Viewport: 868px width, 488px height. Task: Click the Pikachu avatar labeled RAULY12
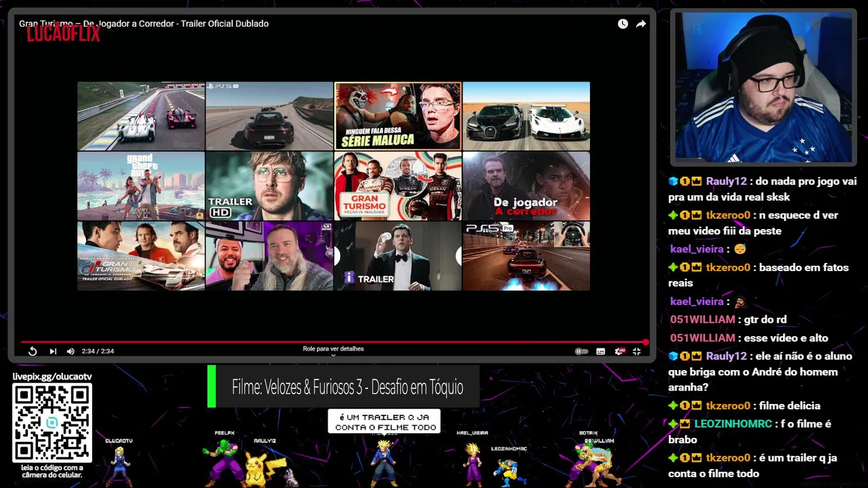coord(264,469)
